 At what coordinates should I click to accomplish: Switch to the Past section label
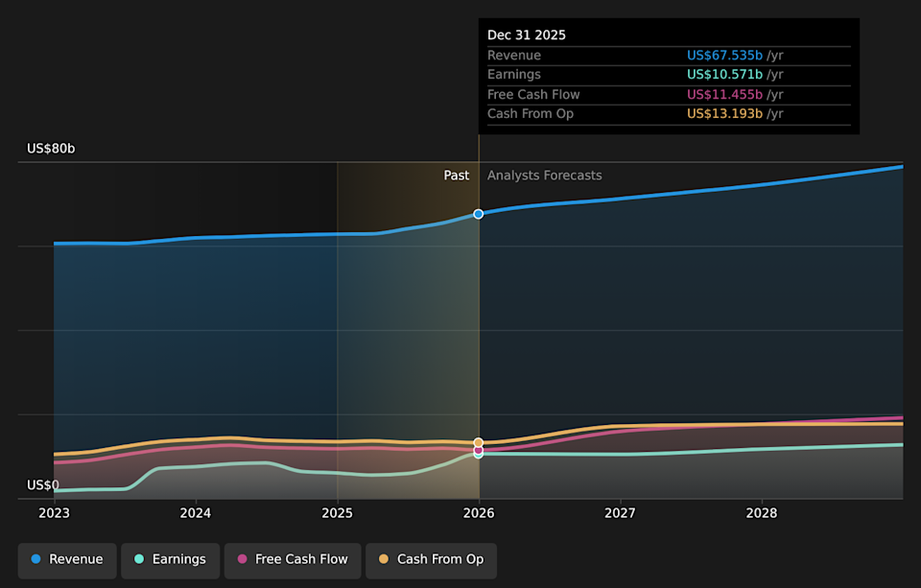pos(457,175)
